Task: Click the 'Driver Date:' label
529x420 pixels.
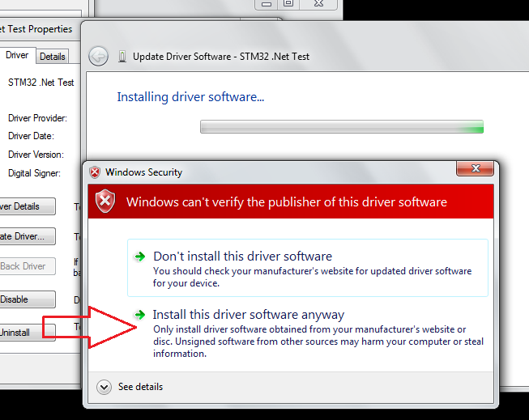Action: coord(31,136)
